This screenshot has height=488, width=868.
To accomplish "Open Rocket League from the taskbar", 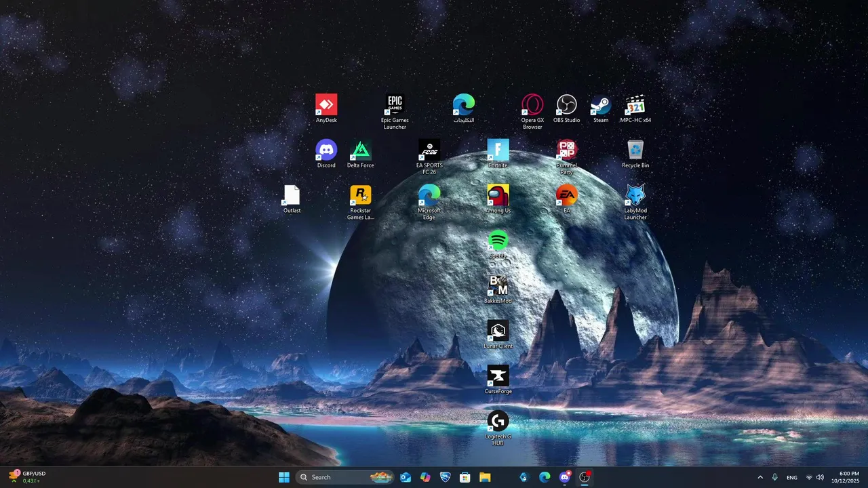I will coord(445,477).
